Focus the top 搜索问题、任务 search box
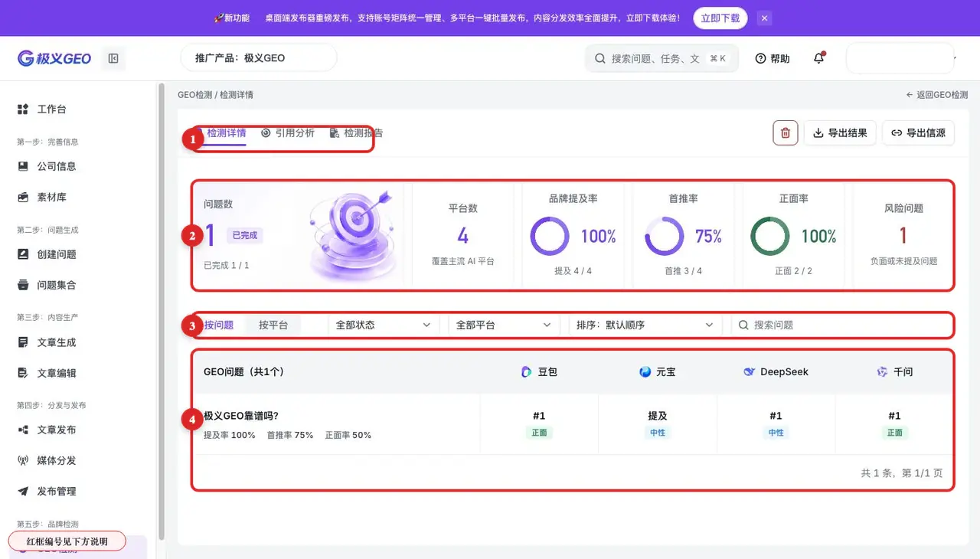The image size is (980, 559). (x=662, y=58)
